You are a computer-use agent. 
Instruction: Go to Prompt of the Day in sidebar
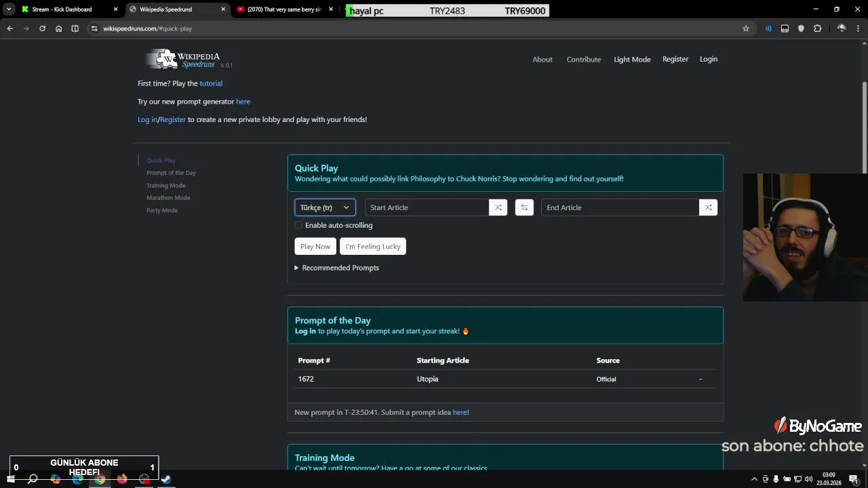pos(171,173)
